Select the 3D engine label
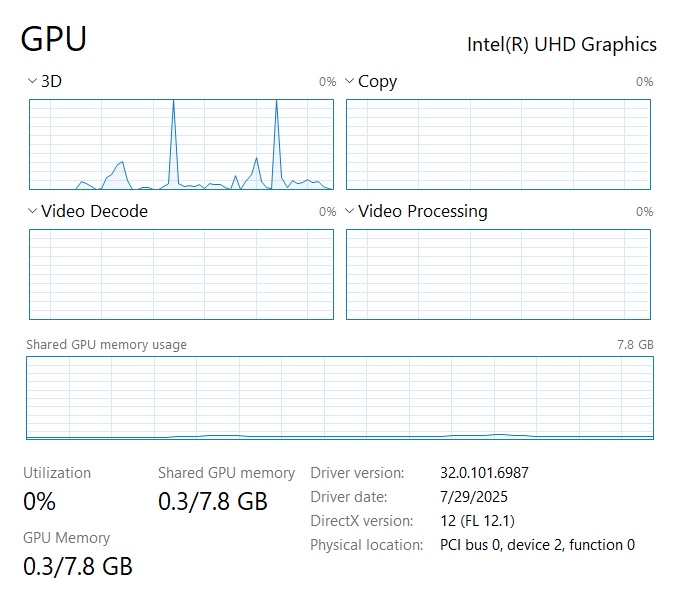 (51, 82)
